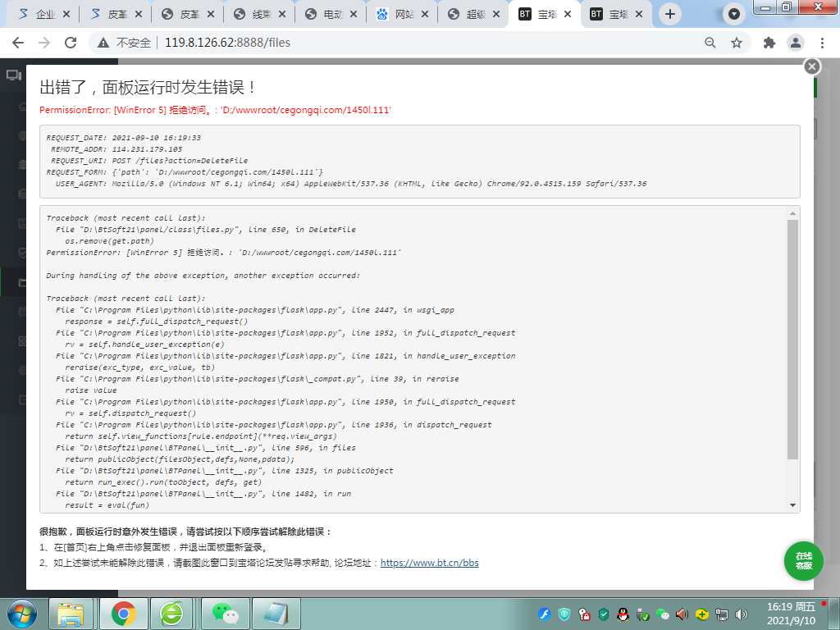This screenshot has height=630, width=840.
Task: Click the browser back arrow
Action: click(x=18, y=43)
